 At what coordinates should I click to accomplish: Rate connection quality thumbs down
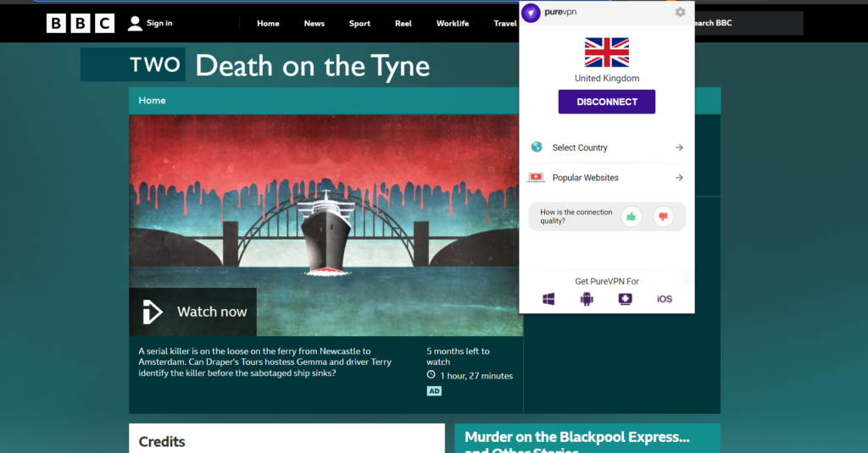point(663,217)
